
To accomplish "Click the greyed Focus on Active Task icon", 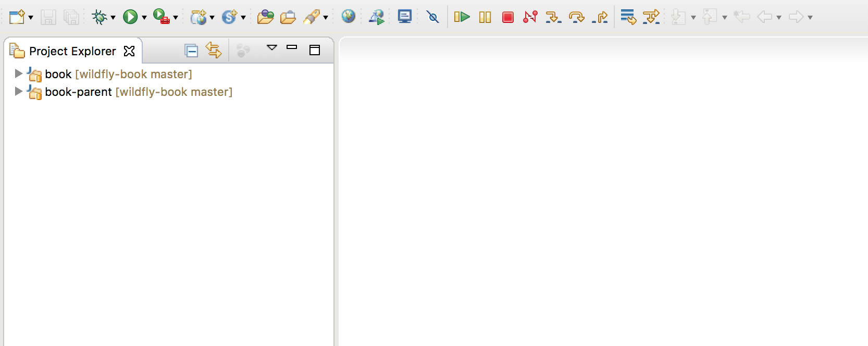I will click(243, 51).
